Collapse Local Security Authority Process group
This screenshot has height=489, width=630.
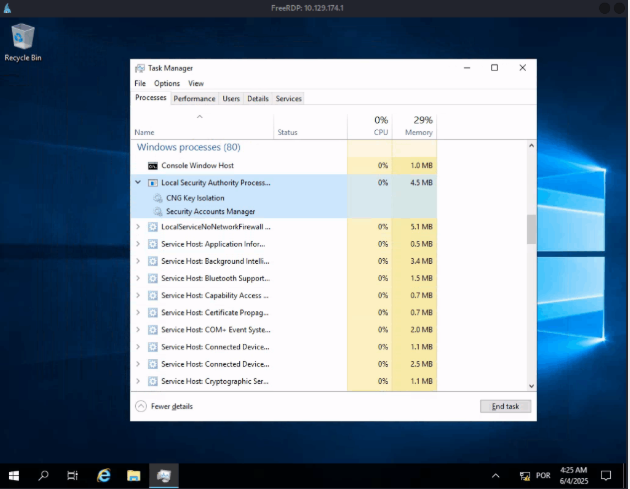[138, 183]
